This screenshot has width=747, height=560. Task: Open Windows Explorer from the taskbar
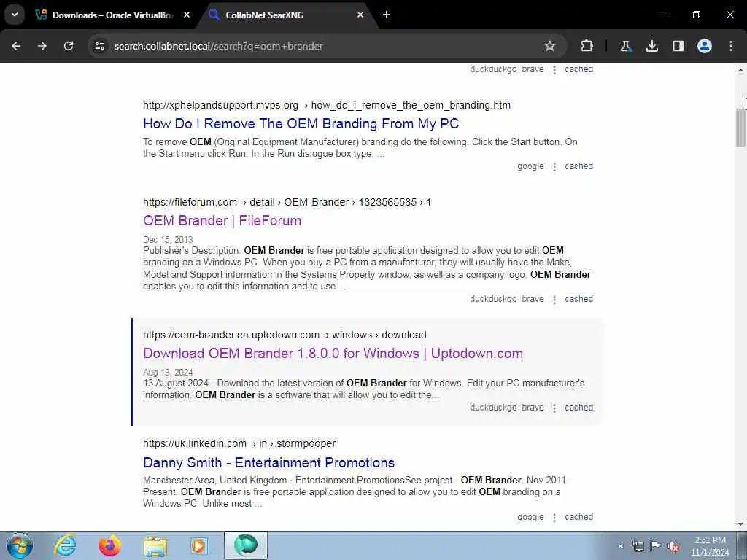155,545
